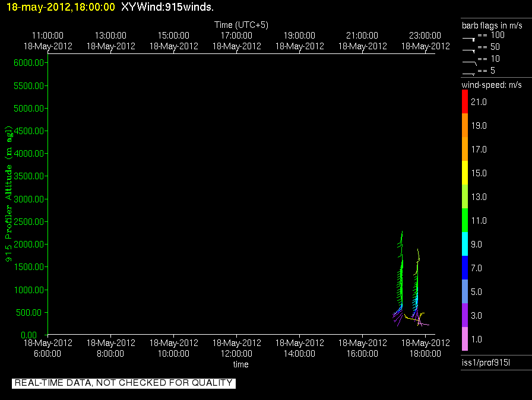
Task: Click the iss1/prof915l source label
Action: (486, 363)
